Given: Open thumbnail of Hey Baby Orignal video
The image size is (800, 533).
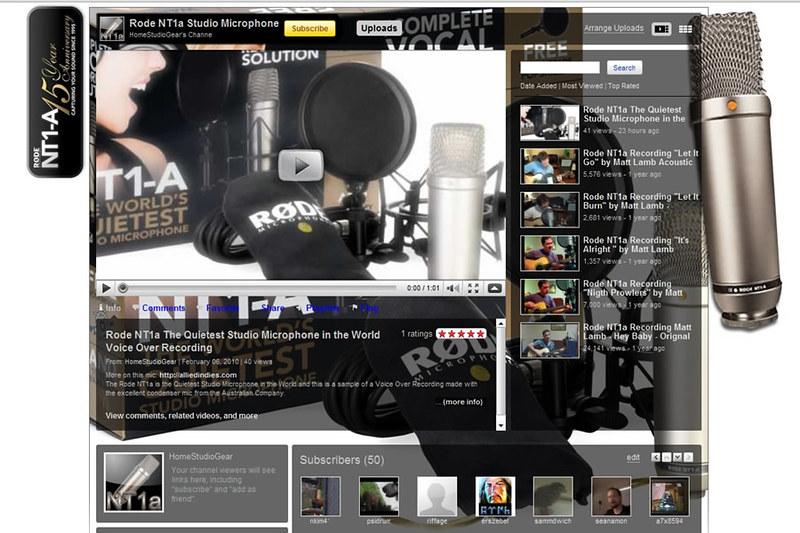Looking at the screenshot, I should [549, 340].
